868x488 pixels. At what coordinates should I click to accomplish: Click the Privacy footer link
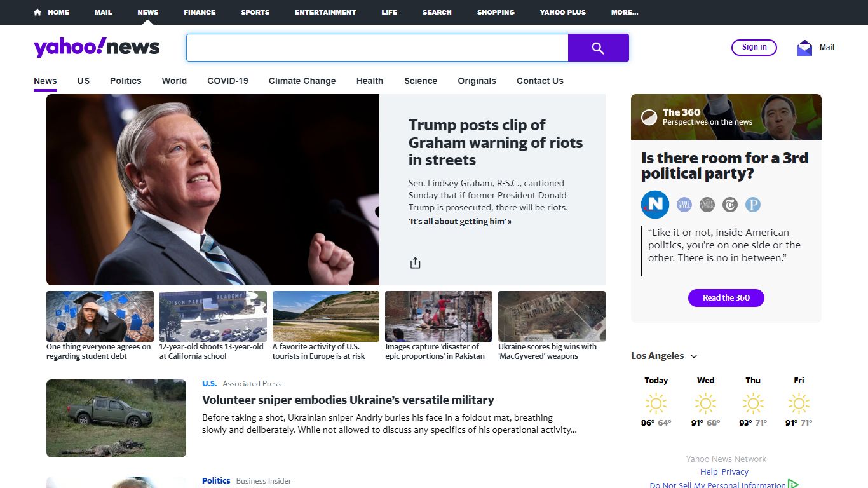pos(735,471)
